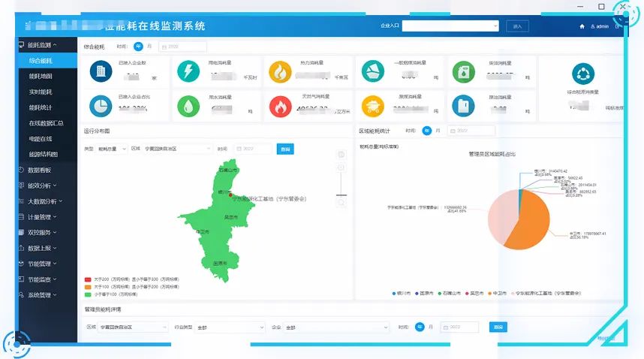This screenshot has width=644, height=359.
Task: Open 能耗地图 in the sidebar
Action: tap(41, 76)
